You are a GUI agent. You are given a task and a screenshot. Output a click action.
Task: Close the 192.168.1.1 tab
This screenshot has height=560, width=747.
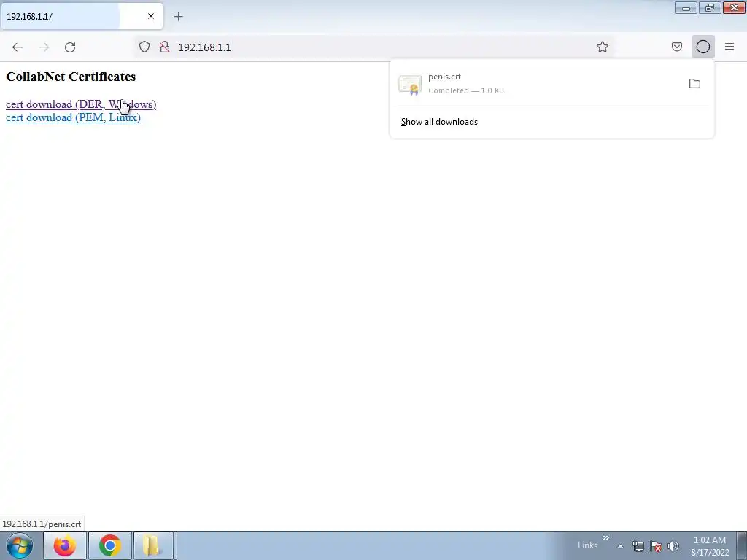coord(151,16)
